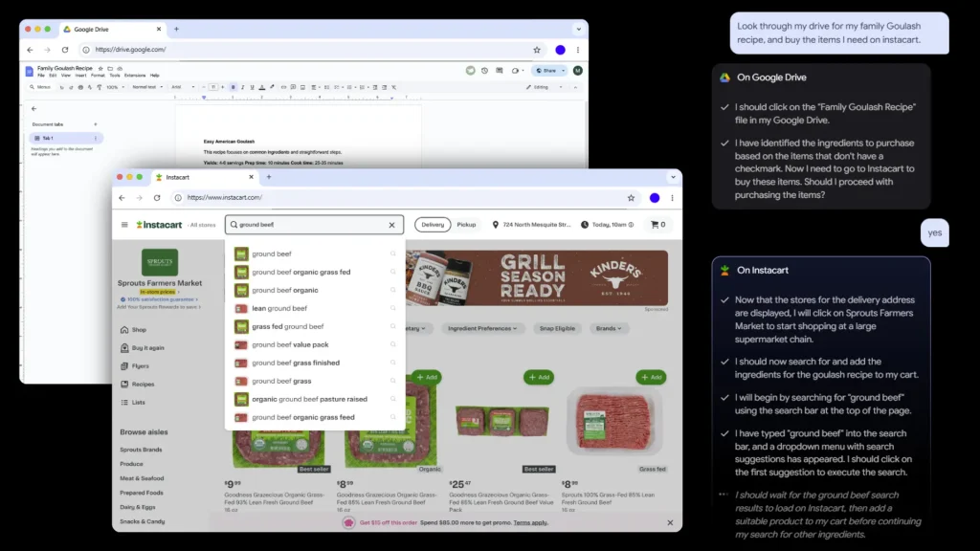Collapse the document tabs panel with back arrow

coord(33,109)
